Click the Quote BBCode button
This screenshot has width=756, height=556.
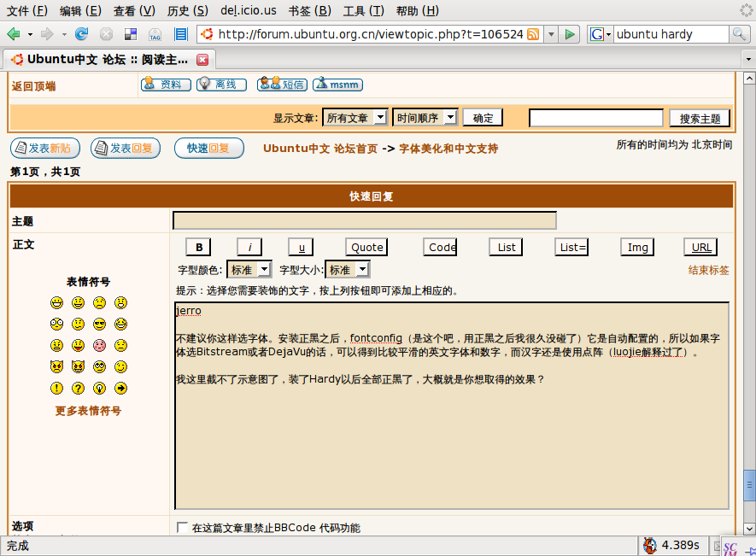[367, 248]
